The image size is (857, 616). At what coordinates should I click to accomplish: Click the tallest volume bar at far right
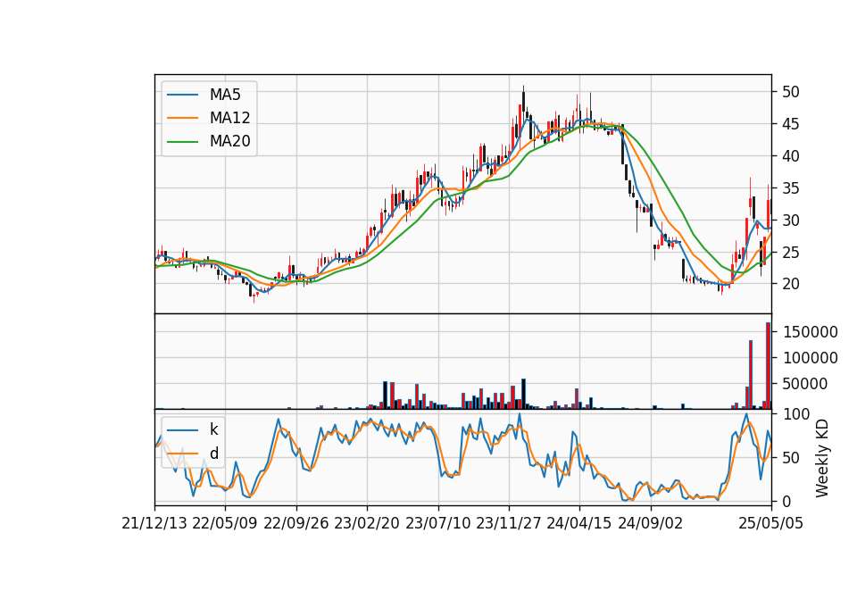click(768, 366)
